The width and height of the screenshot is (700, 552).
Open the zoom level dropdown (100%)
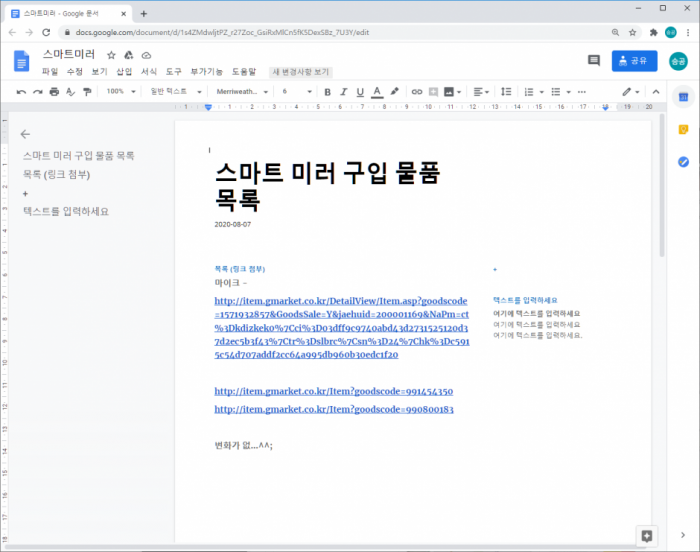(120, 91)
